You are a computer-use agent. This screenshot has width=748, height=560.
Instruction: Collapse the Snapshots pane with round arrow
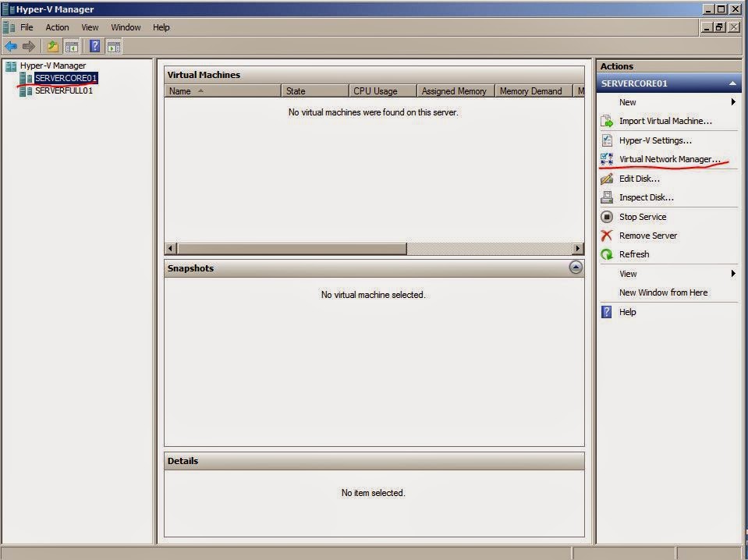tap(576, 268)
